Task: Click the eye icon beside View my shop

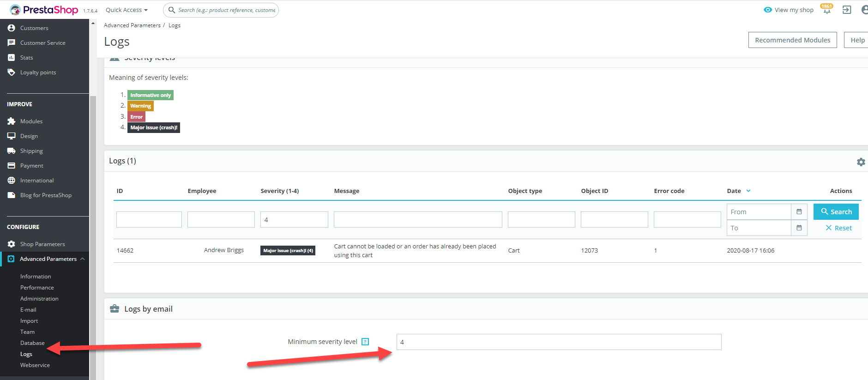Action: [x=768, y=10]
